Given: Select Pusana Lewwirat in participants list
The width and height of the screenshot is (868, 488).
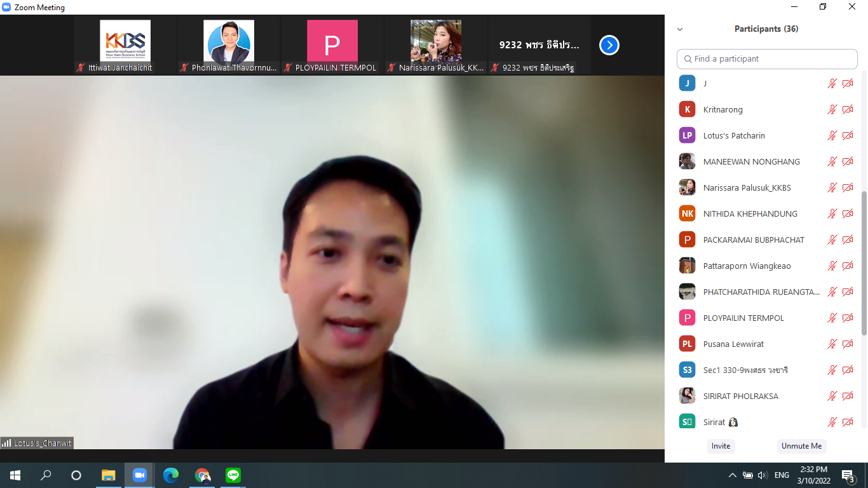Looking at the screenshot, I should pyautogui.click(x=766, y=344).
